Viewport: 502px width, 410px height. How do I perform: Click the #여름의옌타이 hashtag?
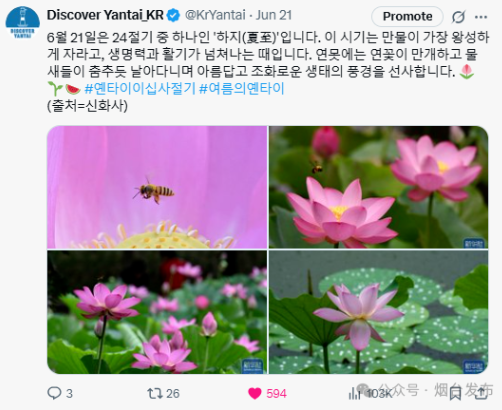[242, 89]
